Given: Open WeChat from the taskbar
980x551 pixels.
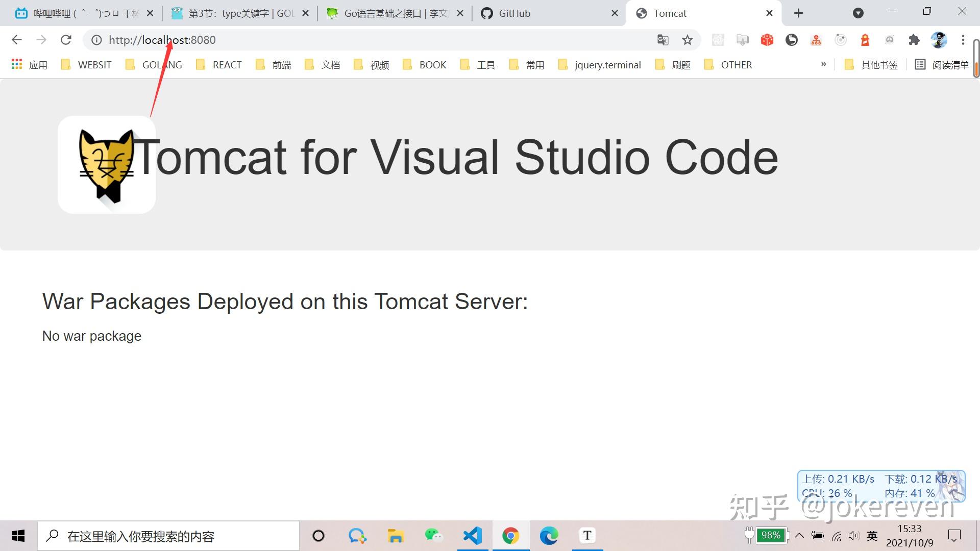Looking at the screenshot, I should click(x=434, y=536).
